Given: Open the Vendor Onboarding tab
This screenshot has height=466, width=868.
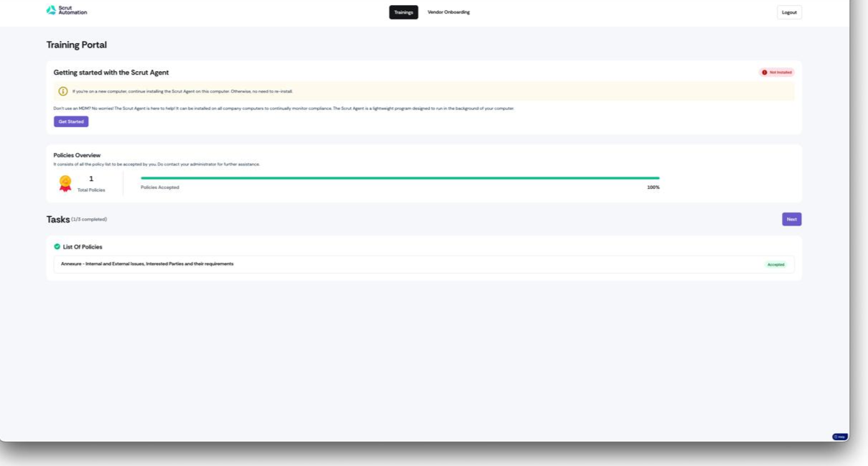Looking at the screenshot, I should pos(448,12).
